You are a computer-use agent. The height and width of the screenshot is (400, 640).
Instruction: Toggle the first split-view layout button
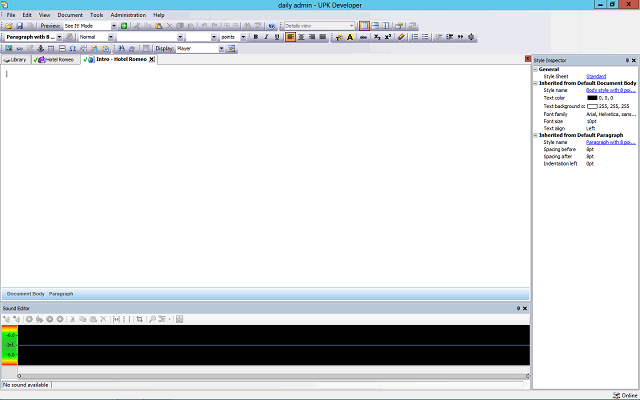(364, 26)
